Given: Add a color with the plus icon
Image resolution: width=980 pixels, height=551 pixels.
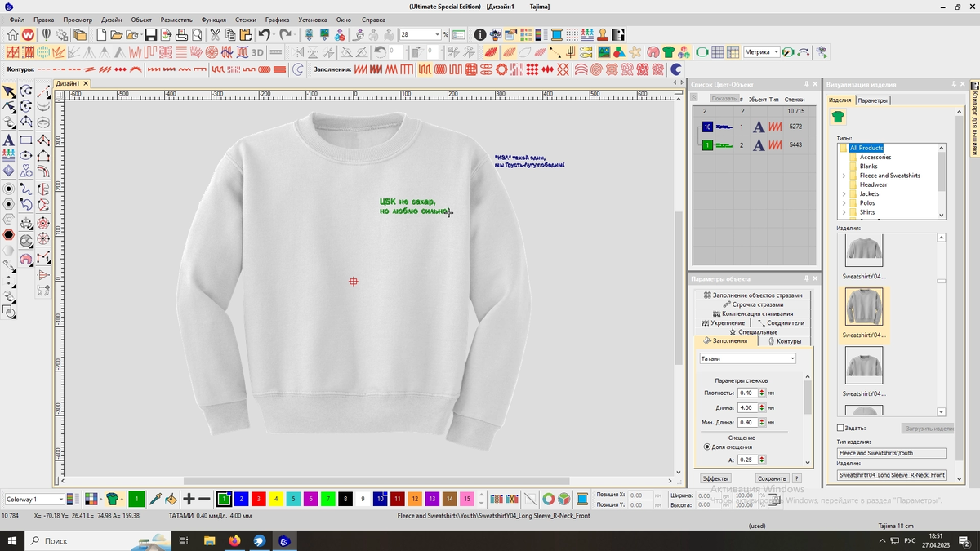Looking at the screenshot, I should (x=189, y=499).
